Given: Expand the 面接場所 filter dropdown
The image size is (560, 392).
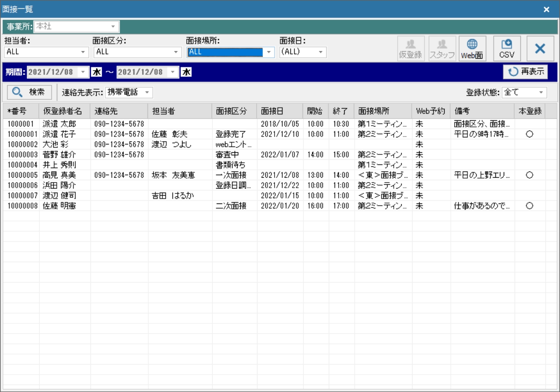Looking at the screenshot, I should (x=269, y=52).
